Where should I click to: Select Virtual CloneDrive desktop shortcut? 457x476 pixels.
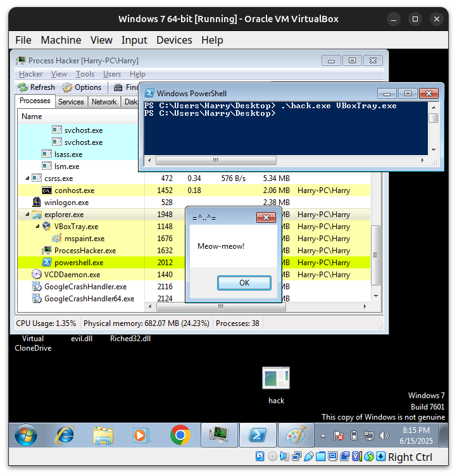(x=33, y=343)
